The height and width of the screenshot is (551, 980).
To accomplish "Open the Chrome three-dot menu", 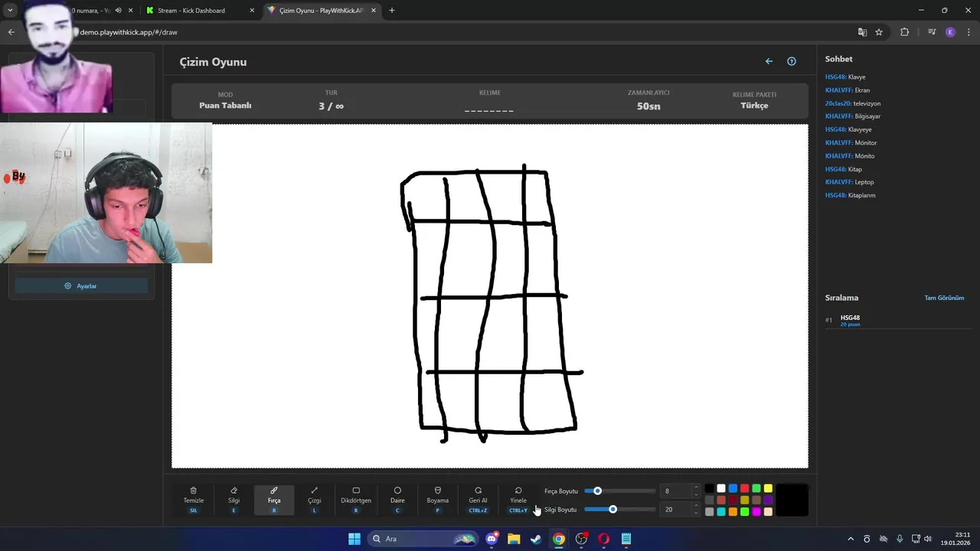I will pyautogui.click(x=967, y=32).
